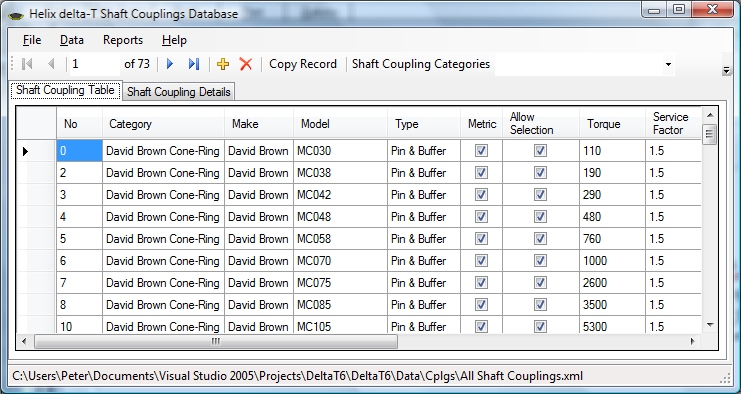Select the Model cell MC042

click(x=340, y=195)
